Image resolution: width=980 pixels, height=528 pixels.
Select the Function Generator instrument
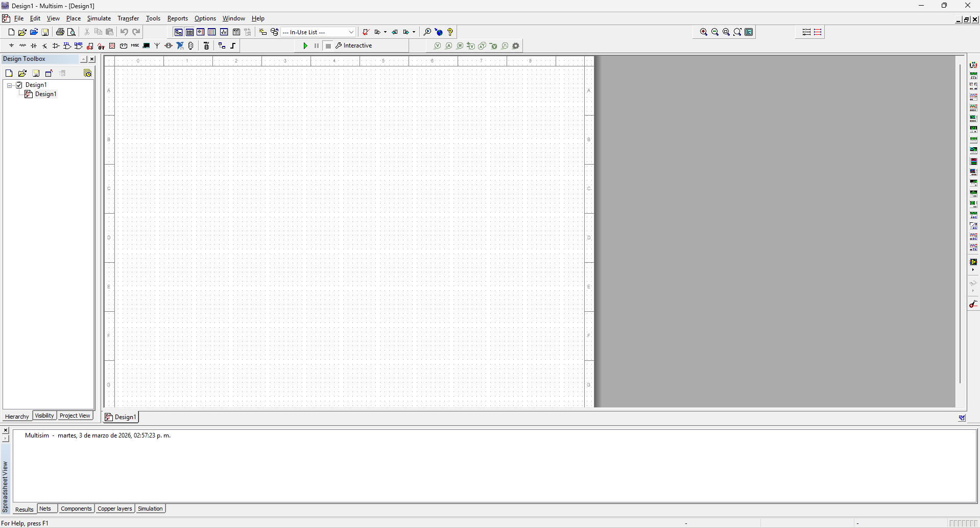973,75
